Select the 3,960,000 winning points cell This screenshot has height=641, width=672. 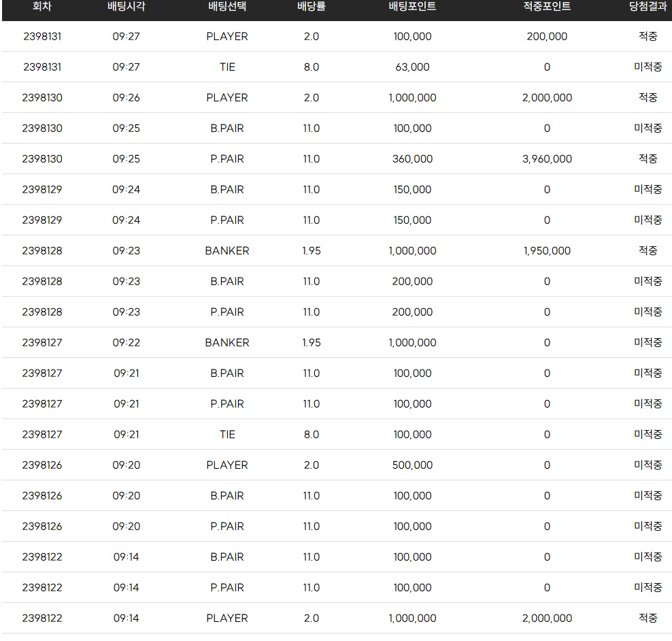tap(547, 159)
